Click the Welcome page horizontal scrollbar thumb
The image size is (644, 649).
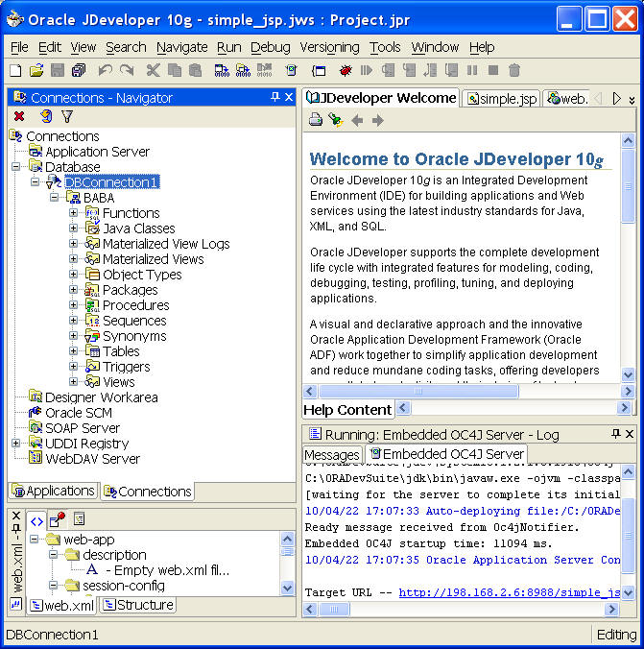point(418,391)
